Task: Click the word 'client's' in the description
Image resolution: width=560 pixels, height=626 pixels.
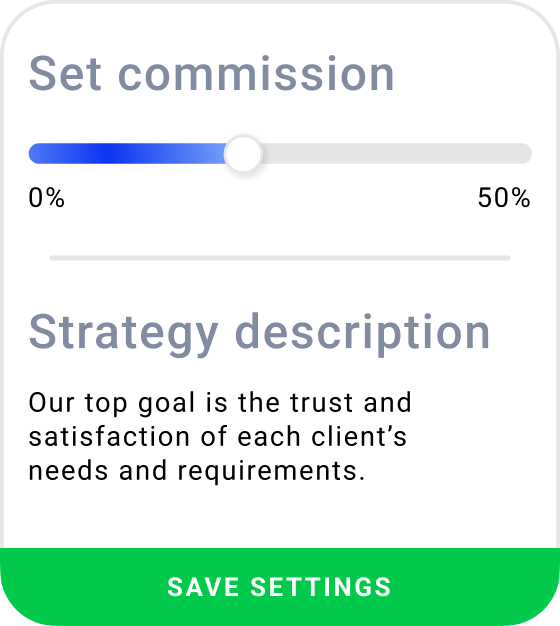Action: tap(359, 436)
